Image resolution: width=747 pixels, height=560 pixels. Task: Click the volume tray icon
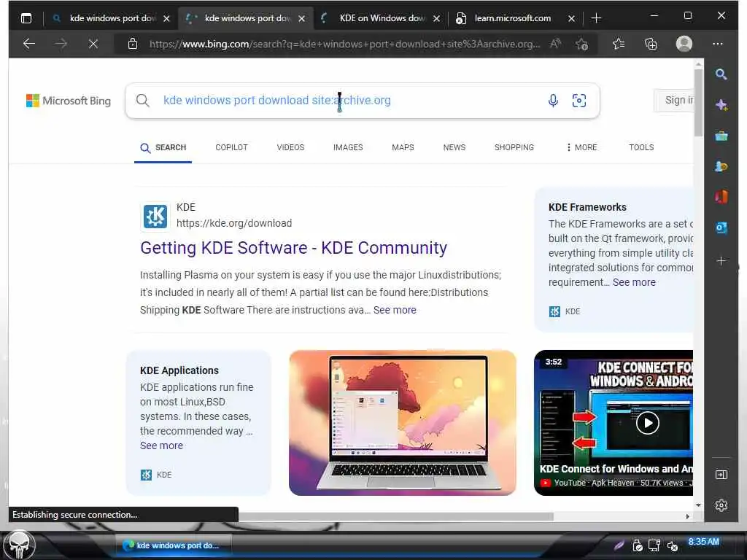(x=672, y=546)
